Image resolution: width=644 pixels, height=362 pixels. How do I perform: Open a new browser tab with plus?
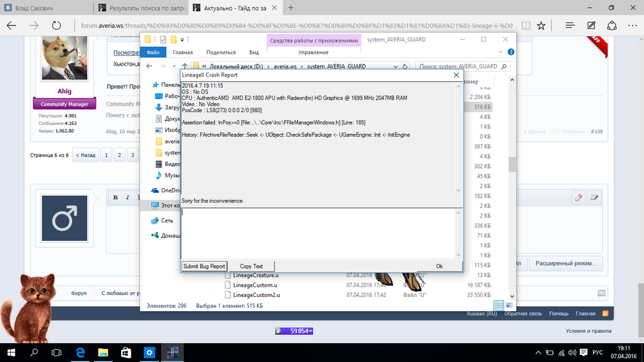pyautogui.click(x=291, y=8)
